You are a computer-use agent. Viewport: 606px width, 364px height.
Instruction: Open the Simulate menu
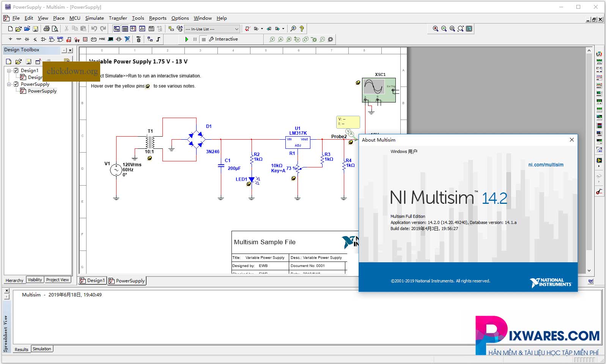point(94,18)
